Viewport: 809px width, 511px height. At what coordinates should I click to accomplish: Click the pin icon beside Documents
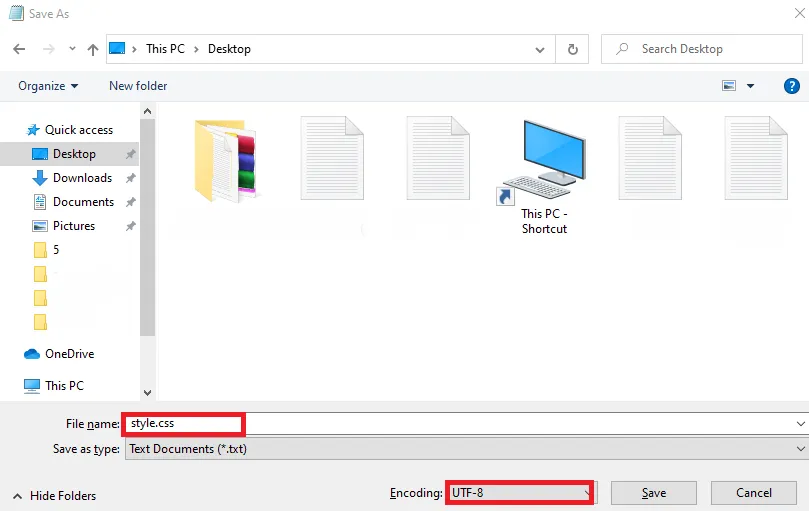(131, 202)
